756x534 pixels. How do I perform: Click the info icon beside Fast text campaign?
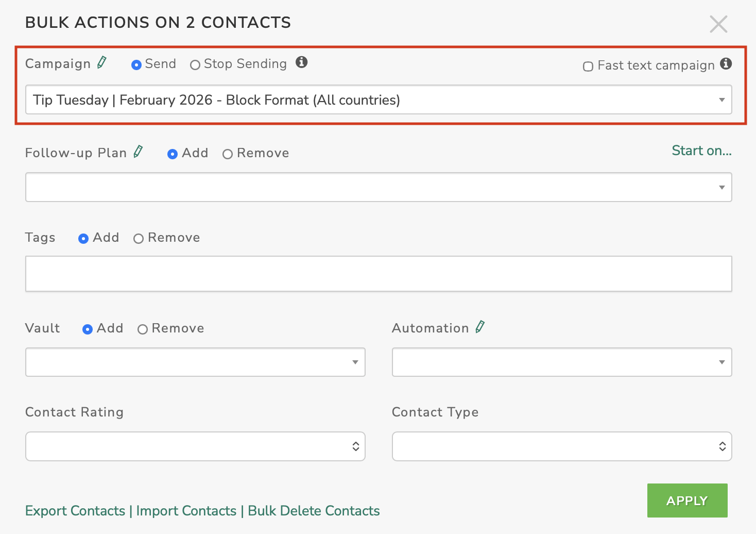click(x=726, y=63)
